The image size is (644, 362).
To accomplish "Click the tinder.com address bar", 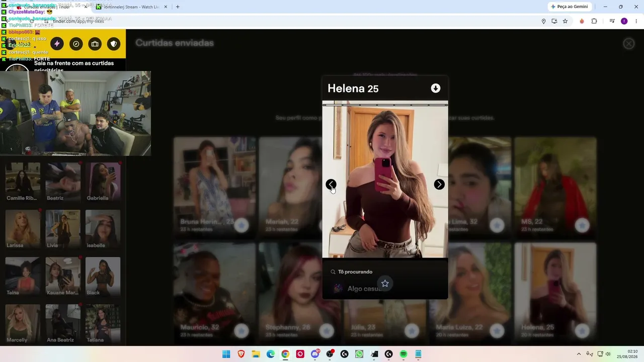I will coord(292,21).
